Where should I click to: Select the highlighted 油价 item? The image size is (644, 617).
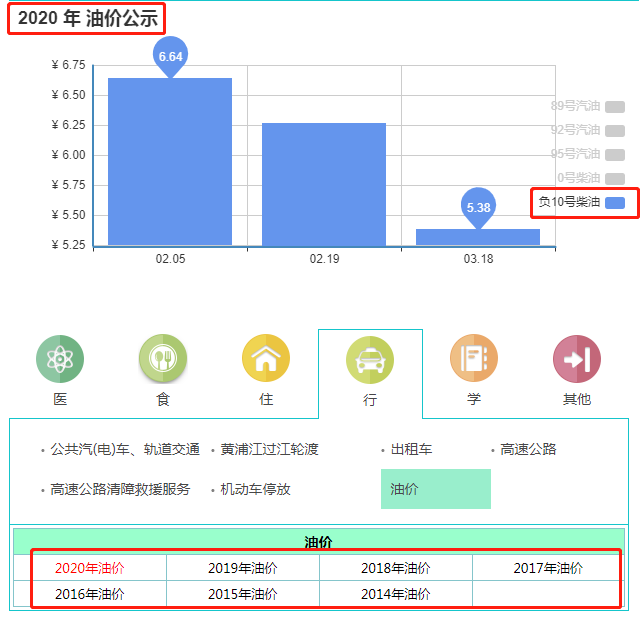(436, 489)
